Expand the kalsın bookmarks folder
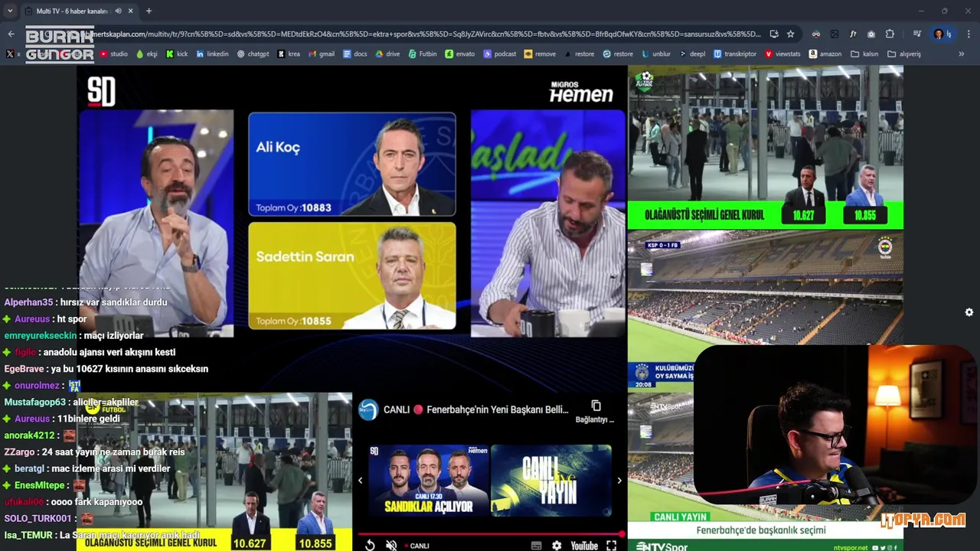Viewport: 980px width, 551px height. 864,54
